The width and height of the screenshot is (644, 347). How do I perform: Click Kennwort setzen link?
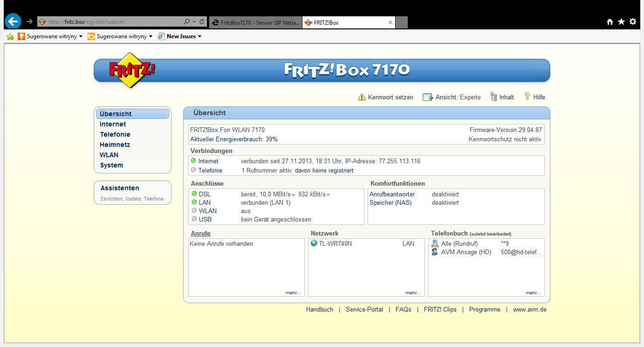391,97
